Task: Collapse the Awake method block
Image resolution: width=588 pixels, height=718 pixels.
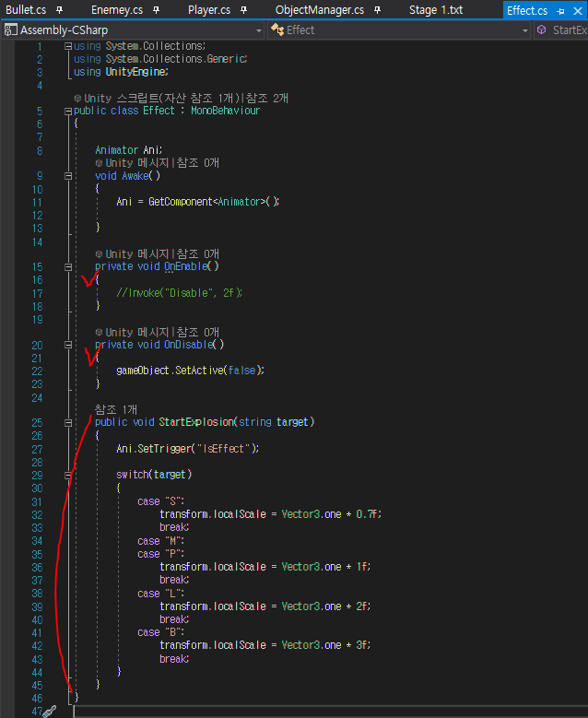Action: click(68, 176)
